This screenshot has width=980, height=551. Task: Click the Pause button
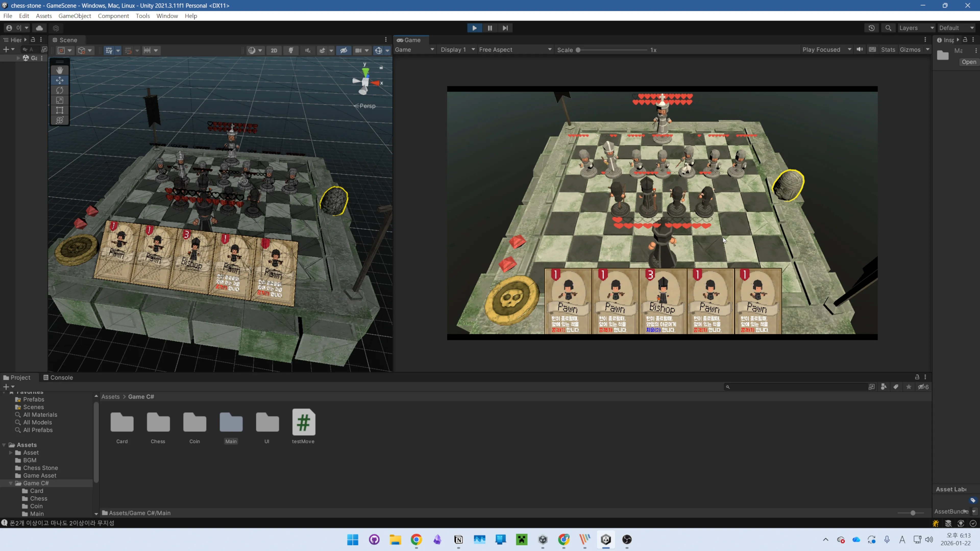pos(490,28)
